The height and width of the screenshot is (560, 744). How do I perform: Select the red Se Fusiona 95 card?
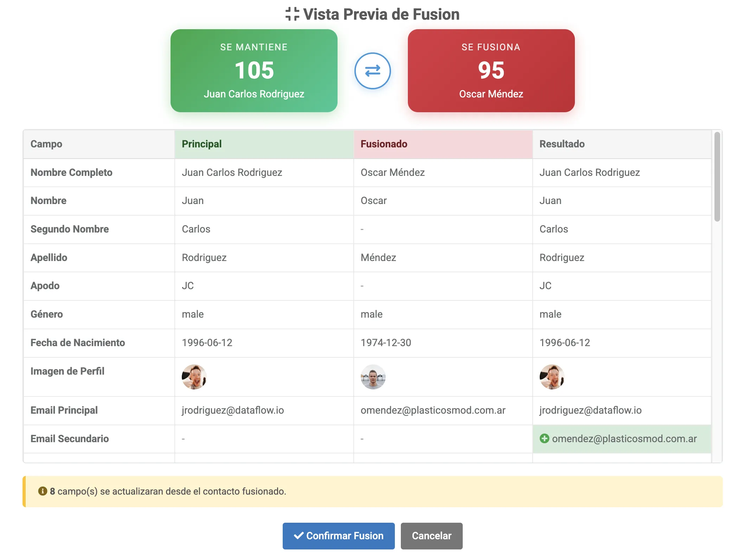(491, 71)
